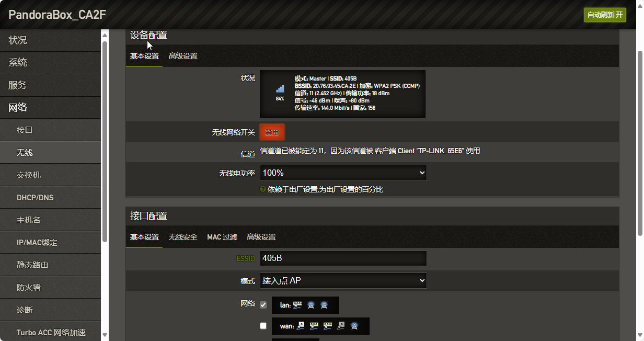644x341 pixels.
Task: Click the 84% signal percentage text
Action: 280,98
